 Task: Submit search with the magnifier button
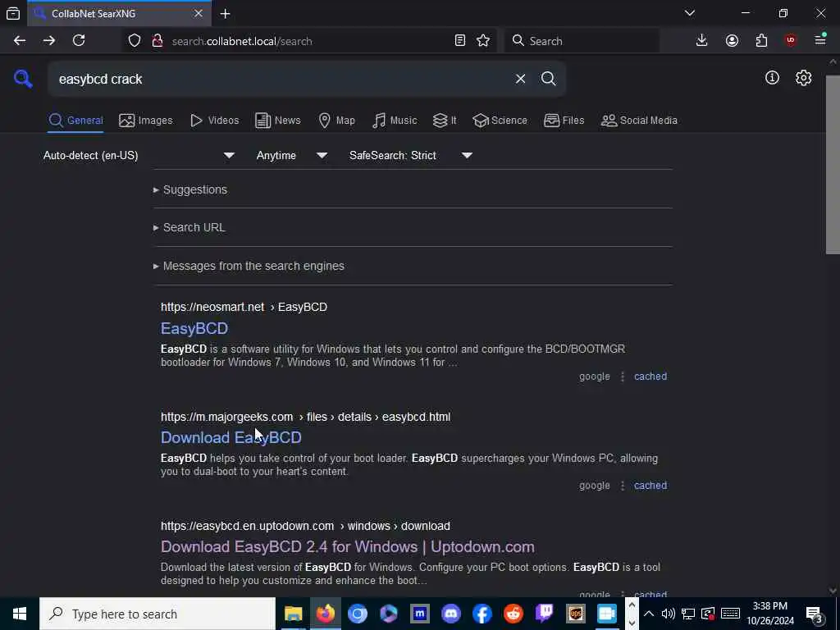[x=548, y=79]
